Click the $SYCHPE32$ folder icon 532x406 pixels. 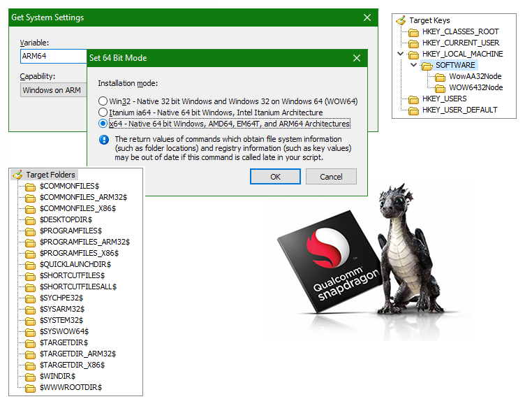[30, 298]
